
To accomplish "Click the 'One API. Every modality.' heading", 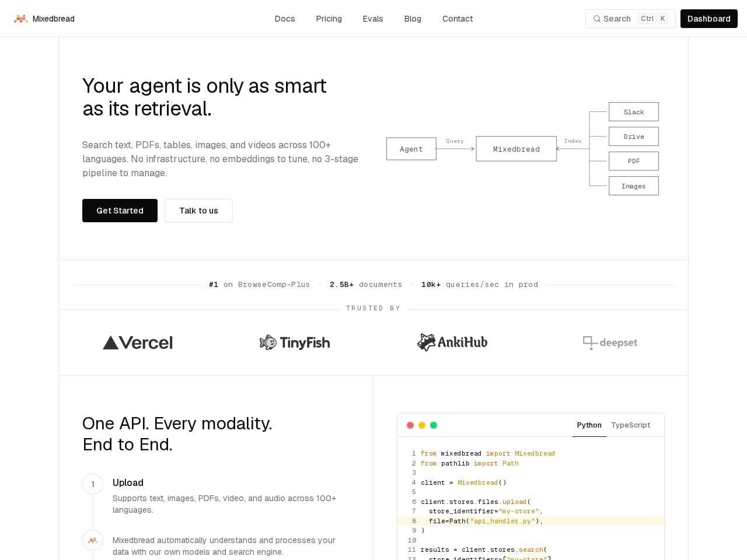I will point(177,423).
